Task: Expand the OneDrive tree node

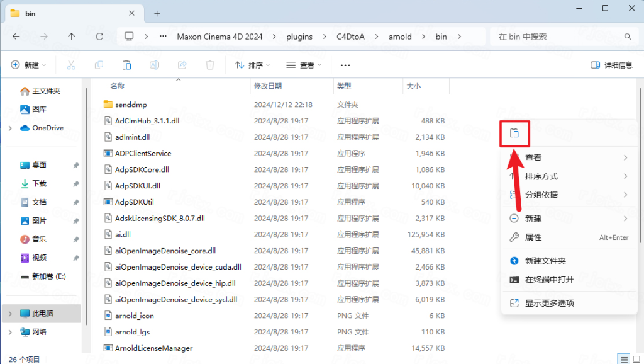Action: coord(10,128)
